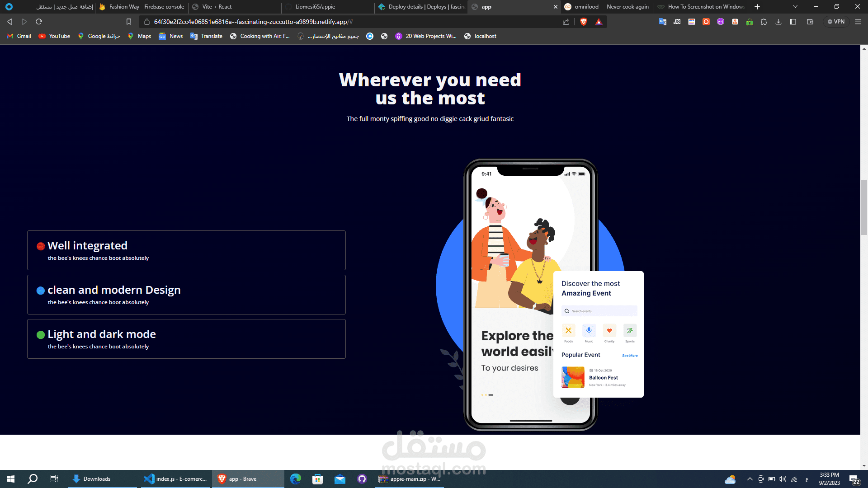
Task: Open the extensions puzzle icon
Action: 764,22
